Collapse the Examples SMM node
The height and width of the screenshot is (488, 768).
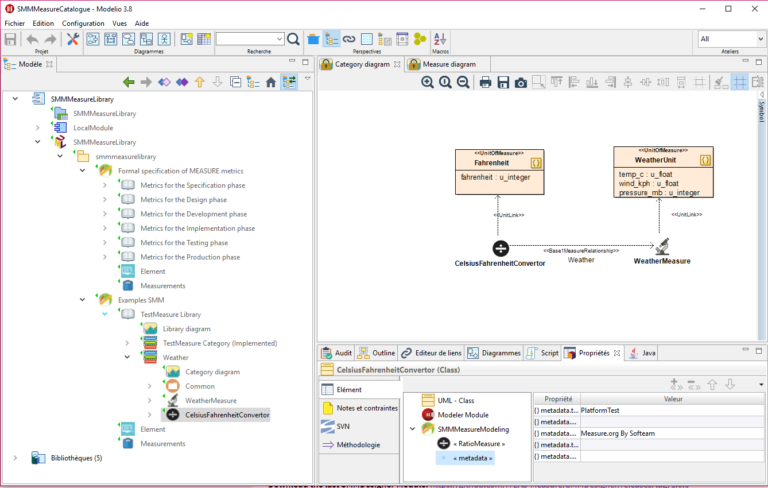tap(82, 300)
